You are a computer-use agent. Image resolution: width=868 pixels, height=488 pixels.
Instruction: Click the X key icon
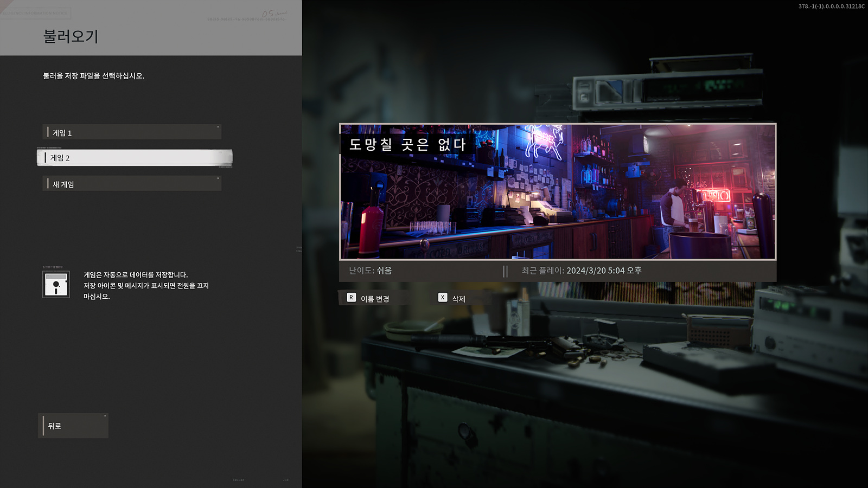443,298
